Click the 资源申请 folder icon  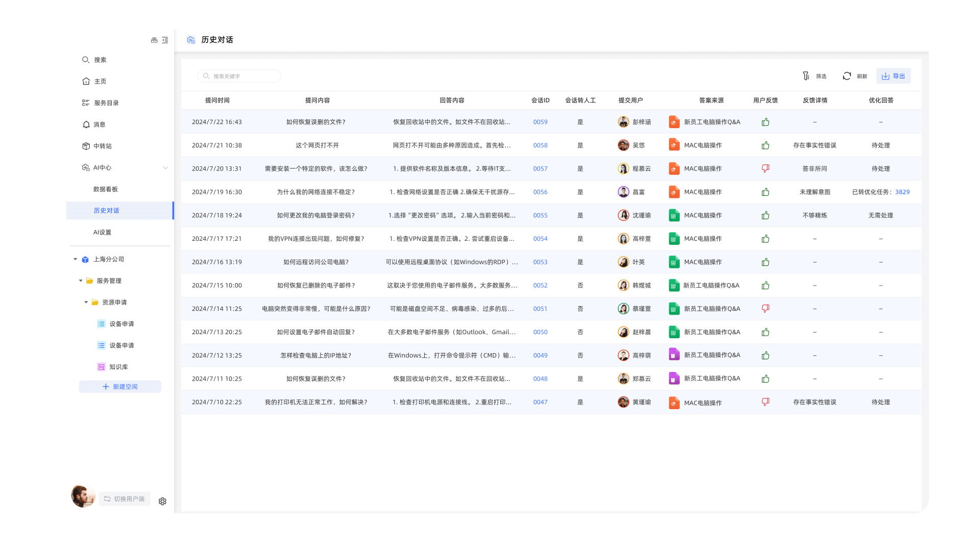(95, 302)
